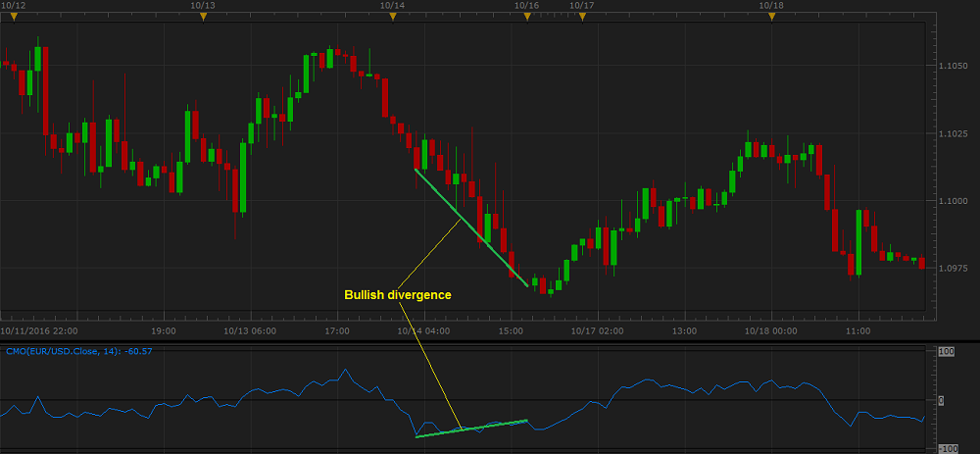Select the "Bullish divergence" text label
Screen dimensions: 980x454
point(397,294)
